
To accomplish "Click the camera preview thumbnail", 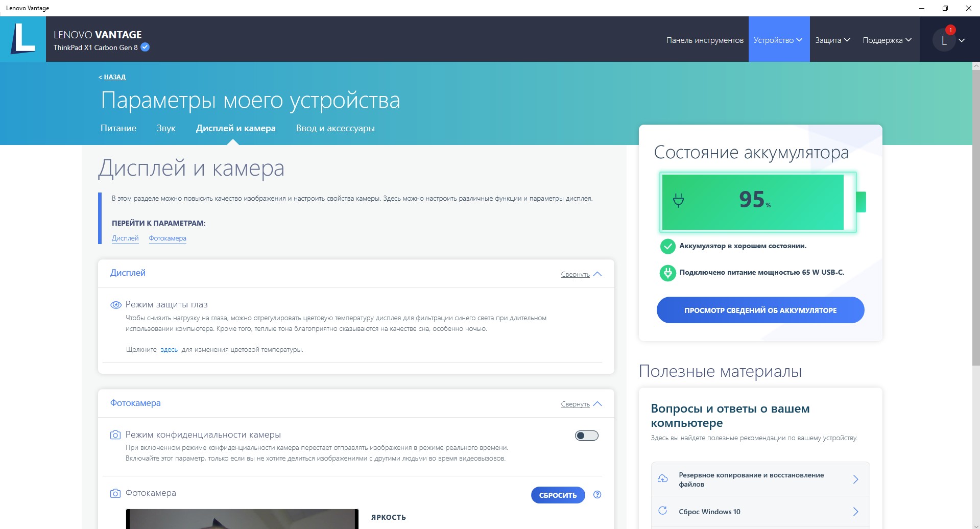I will (242, 519).
